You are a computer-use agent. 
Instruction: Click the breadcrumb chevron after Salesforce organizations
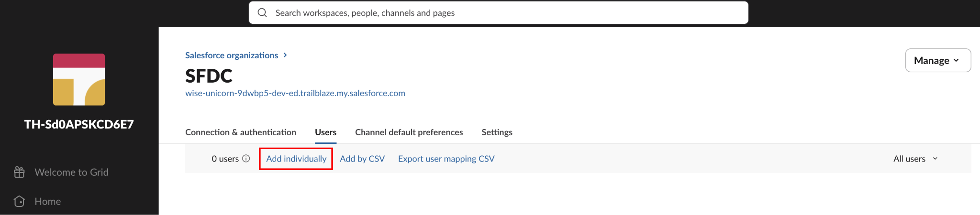tap(285, 55)
